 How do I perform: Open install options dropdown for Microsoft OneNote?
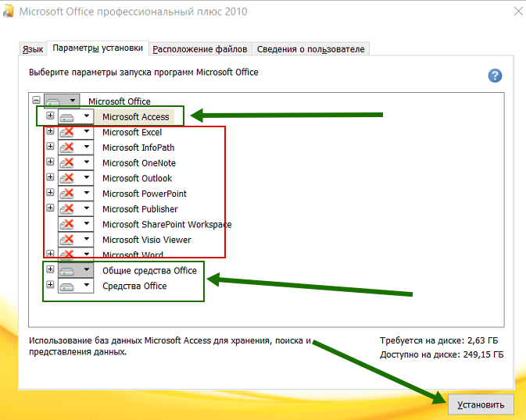pyautogui.click(x=87, y=162)
